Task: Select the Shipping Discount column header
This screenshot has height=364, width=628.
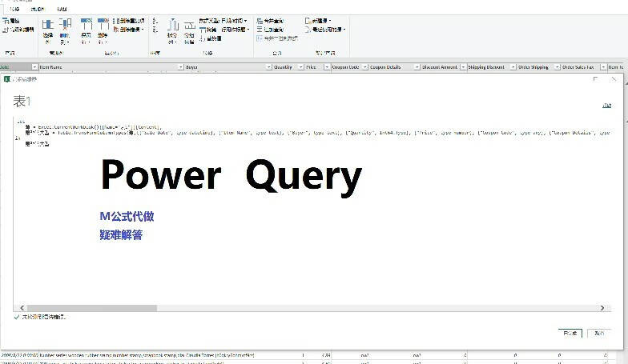Action: coord(486,67)
